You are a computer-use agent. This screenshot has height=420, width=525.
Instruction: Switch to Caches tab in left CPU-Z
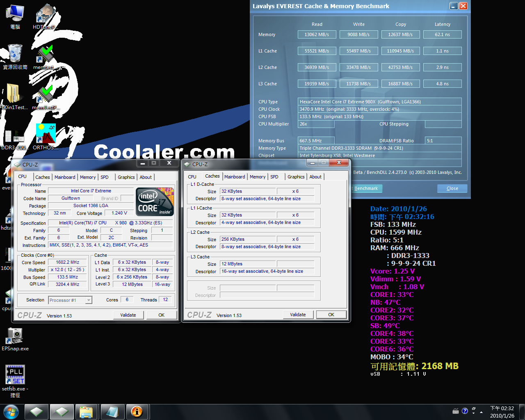43,177
